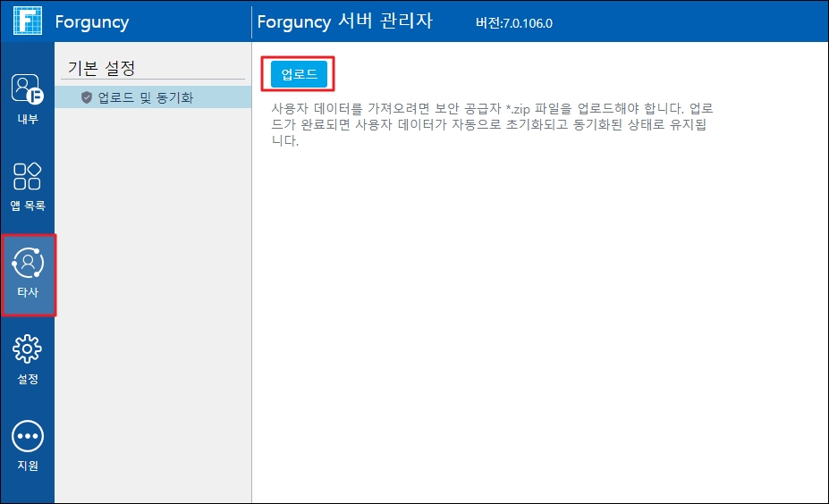The height and width of the screenshot is (504, 829).
Task: Open 설정 via its text label
Action: click(x=27, y=379)
